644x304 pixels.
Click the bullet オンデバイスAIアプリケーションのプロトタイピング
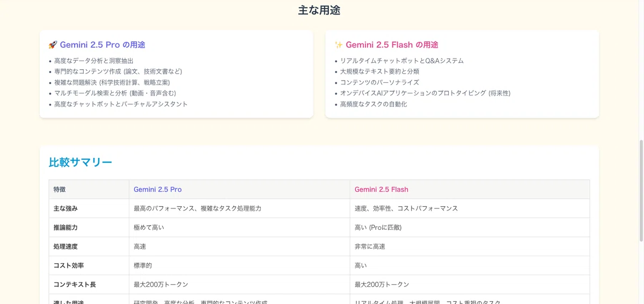(x=425, y=93)
